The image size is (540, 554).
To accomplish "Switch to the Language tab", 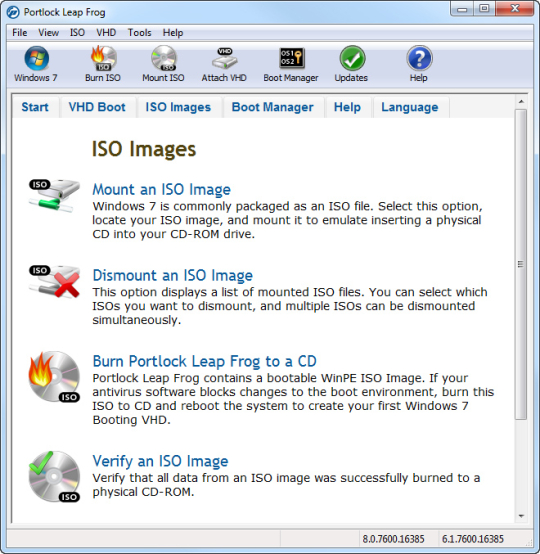I will click(x=410, y=107).
